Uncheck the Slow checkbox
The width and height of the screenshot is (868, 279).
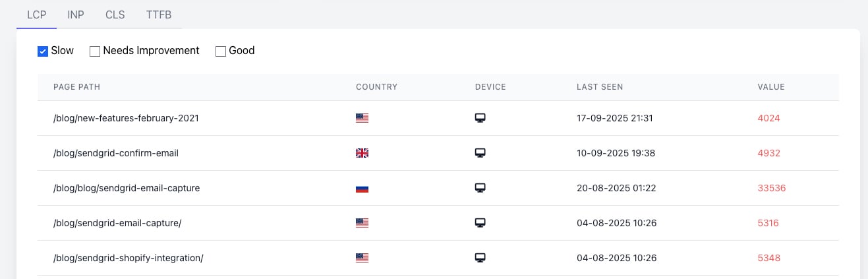[x=43, y=51]
